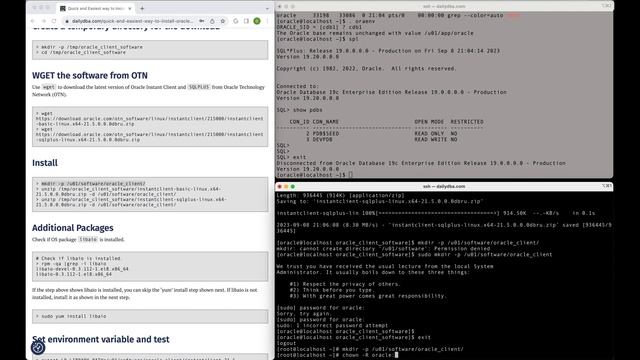Click the sudo: 1 incorrect password attempt line
The width and height of the screenshot is (640, 360).
(x=332, y=326)
